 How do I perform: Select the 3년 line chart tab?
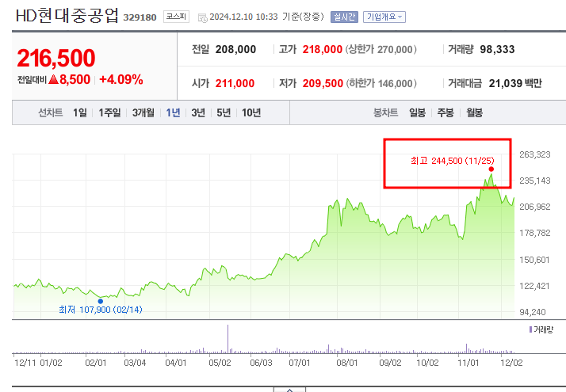click(x=198, y=113)
